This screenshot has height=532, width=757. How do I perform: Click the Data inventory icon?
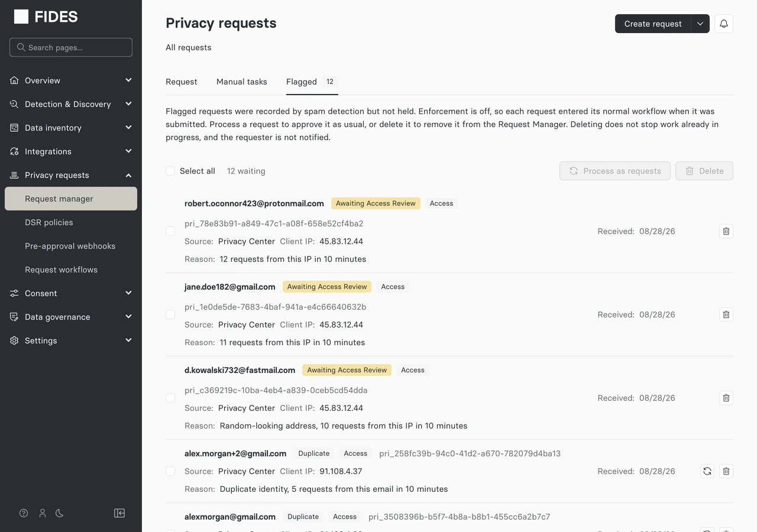tap(14, 128)
